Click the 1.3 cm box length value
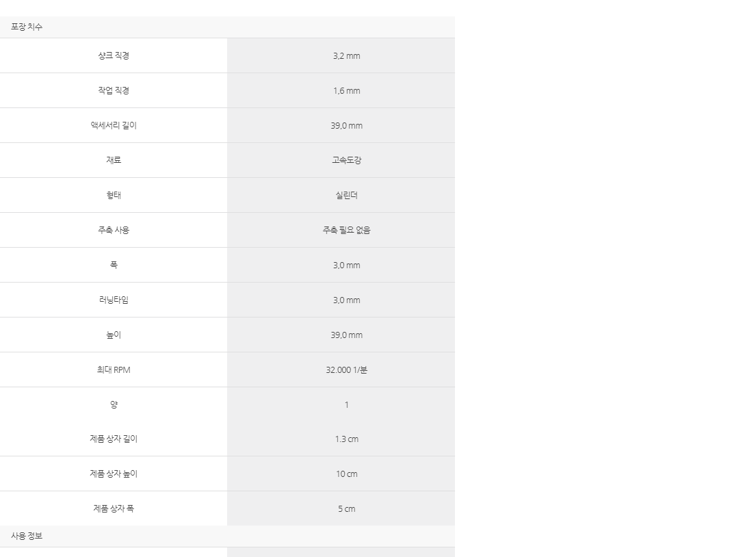The height and width of the screenshot is (557, 756). [x=347, y=439]
